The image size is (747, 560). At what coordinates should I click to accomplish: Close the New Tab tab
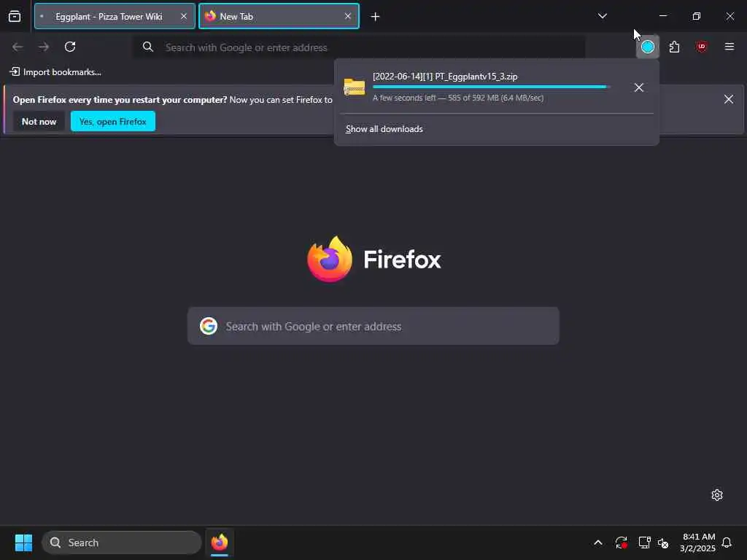pos(348,17)
